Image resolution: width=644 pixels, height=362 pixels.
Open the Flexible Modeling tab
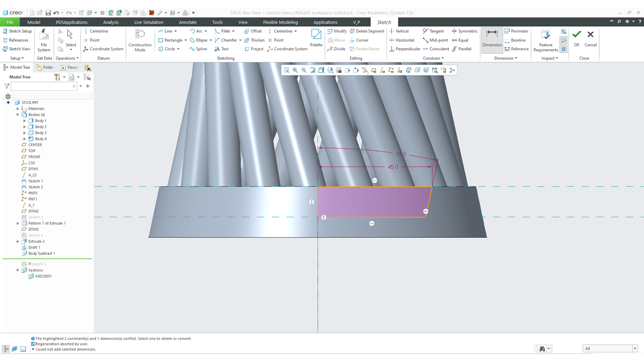(x=280, y=22)
